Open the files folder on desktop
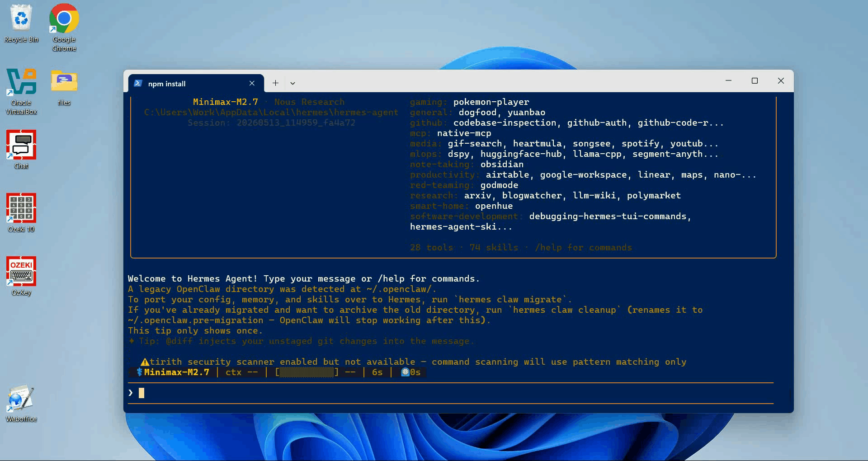This screenshot has height=461, width=868. click(x=64, y=88)
